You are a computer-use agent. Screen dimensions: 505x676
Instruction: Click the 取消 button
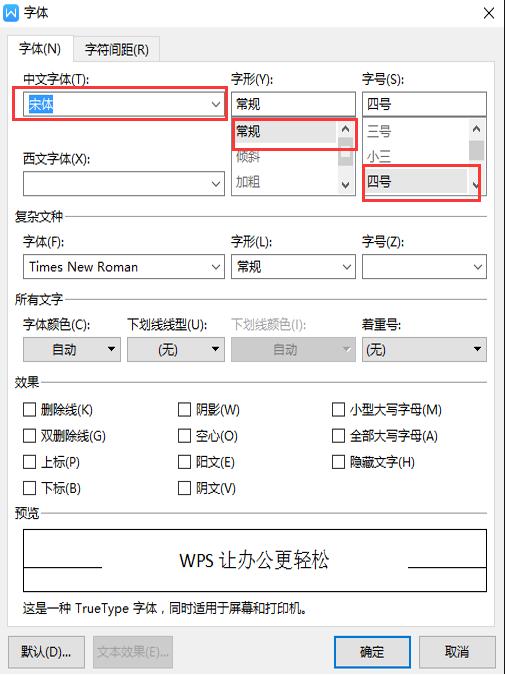click(457, 652)
